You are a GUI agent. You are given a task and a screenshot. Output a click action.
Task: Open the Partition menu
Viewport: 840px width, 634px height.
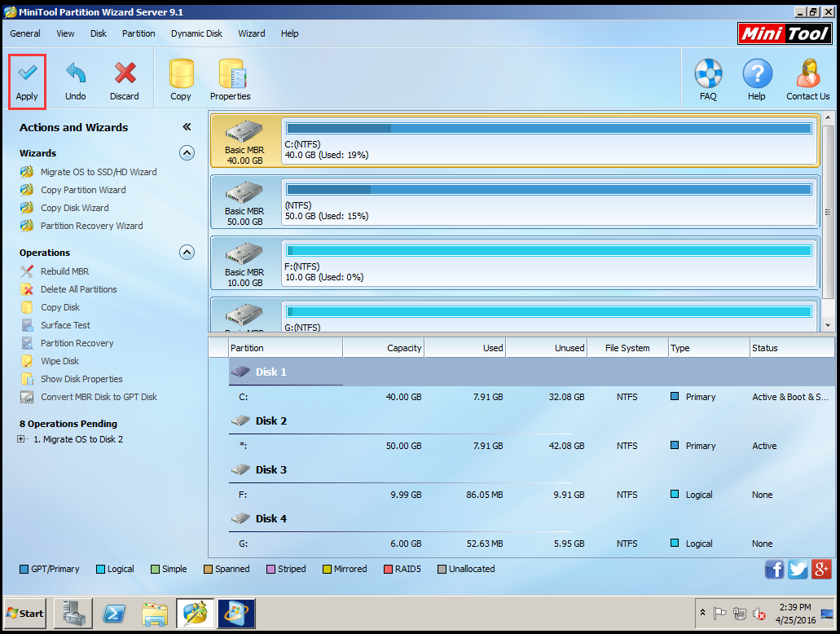pyautogui.click(x=139, y=33)
